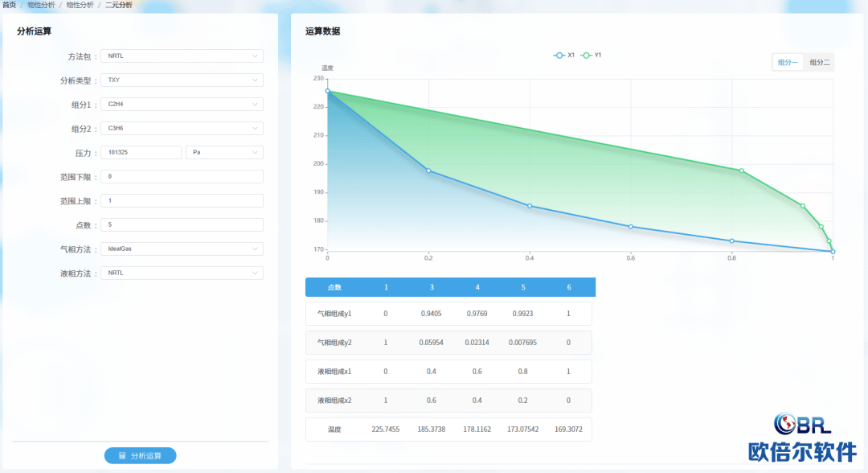This screenshot has width=868, height=473.
Task: Click the calculator icon on 分析运算 button
Action: (122, 456)
